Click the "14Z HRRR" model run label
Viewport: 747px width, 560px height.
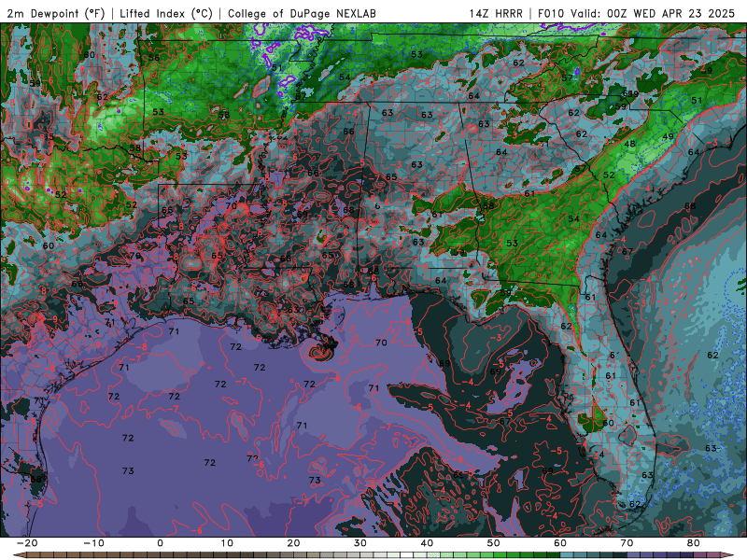point(496,13)
